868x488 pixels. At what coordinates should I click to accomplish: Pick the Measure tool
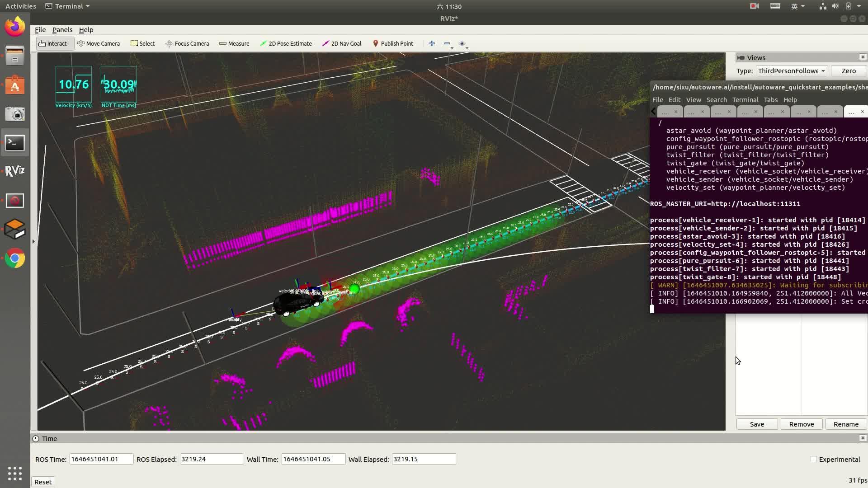[x=234, y=44]
